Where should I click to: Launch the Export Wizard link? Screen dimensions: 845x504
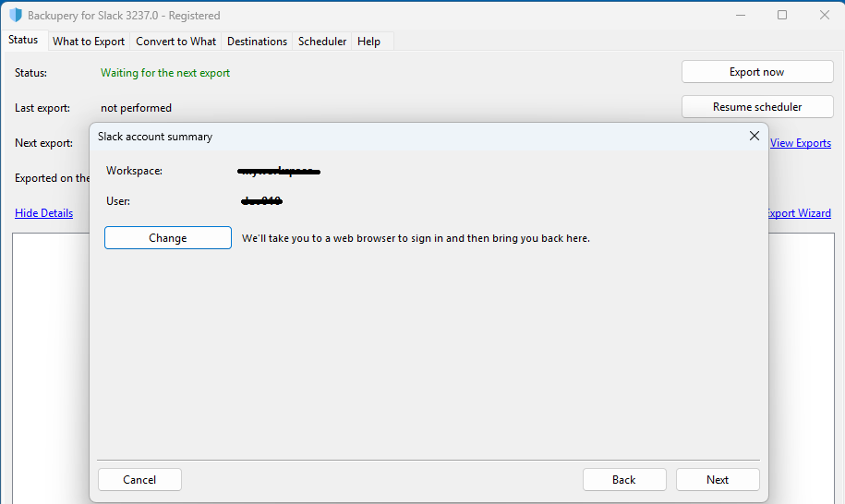(x=799, y=213)
